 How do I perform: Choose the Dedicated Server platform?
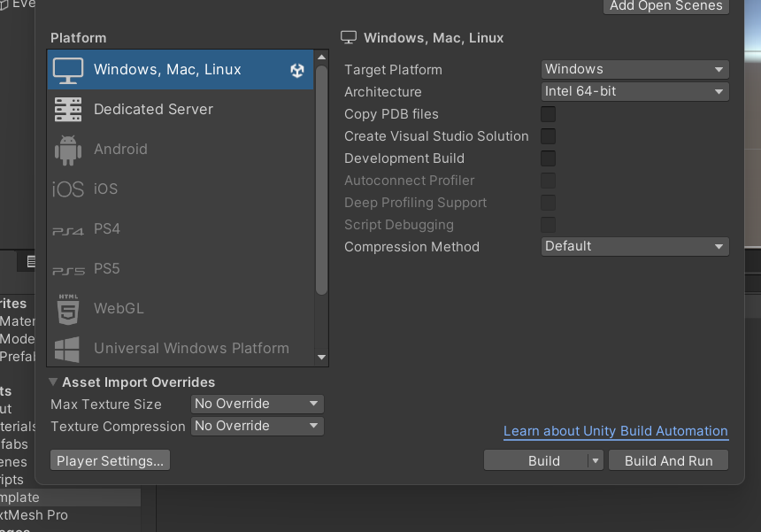(181, 110)
